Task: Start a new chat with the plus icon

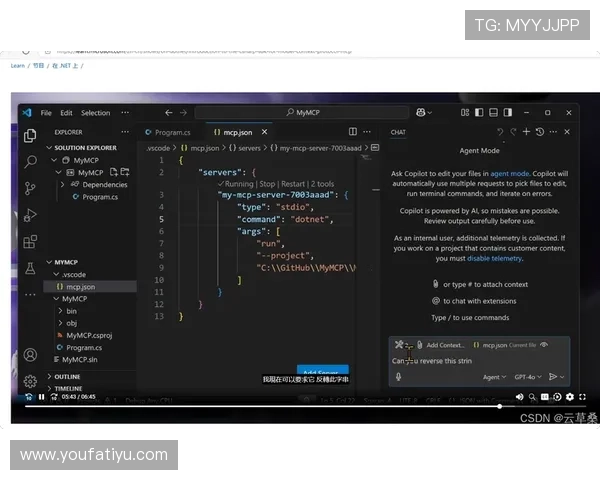Action: [x=526, y=132]
